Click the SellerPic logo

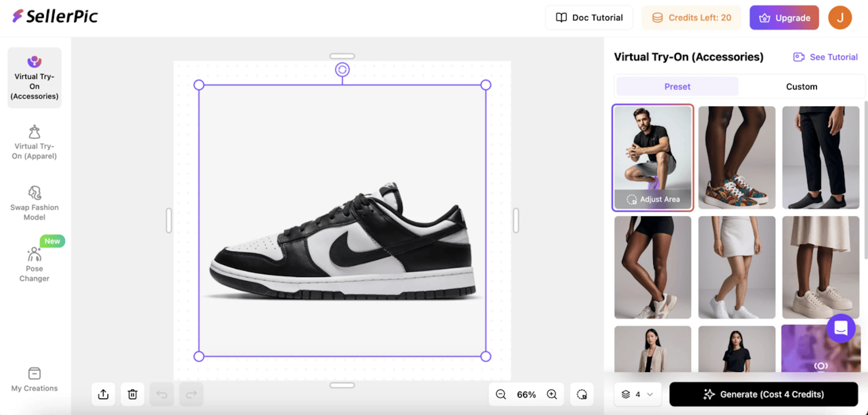point(55,16)
